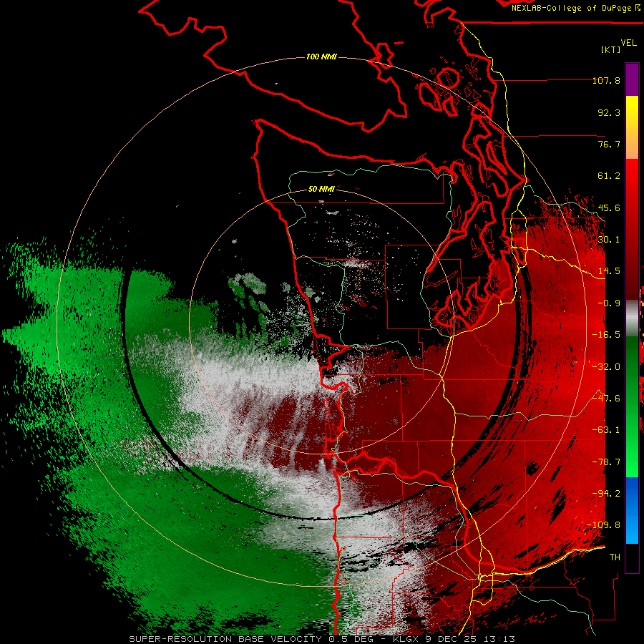Click the TH threshold label
The height and width of the screenshot is (644, 644).
click(x=615, y=557)
